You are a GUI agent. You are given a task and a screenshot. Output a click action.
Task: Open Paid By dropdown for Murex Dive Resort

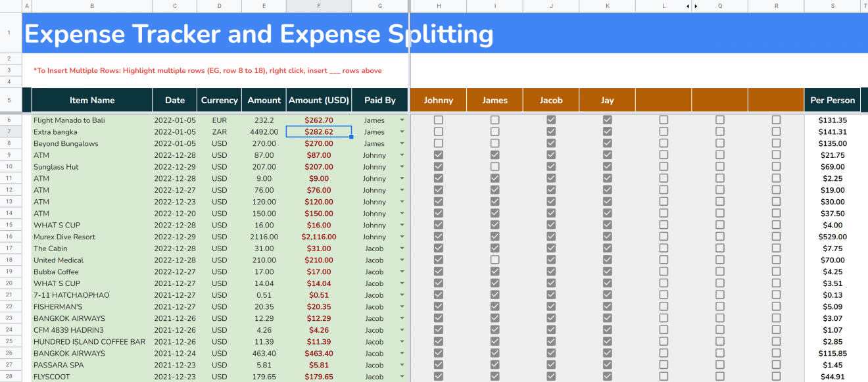(401, 237)
